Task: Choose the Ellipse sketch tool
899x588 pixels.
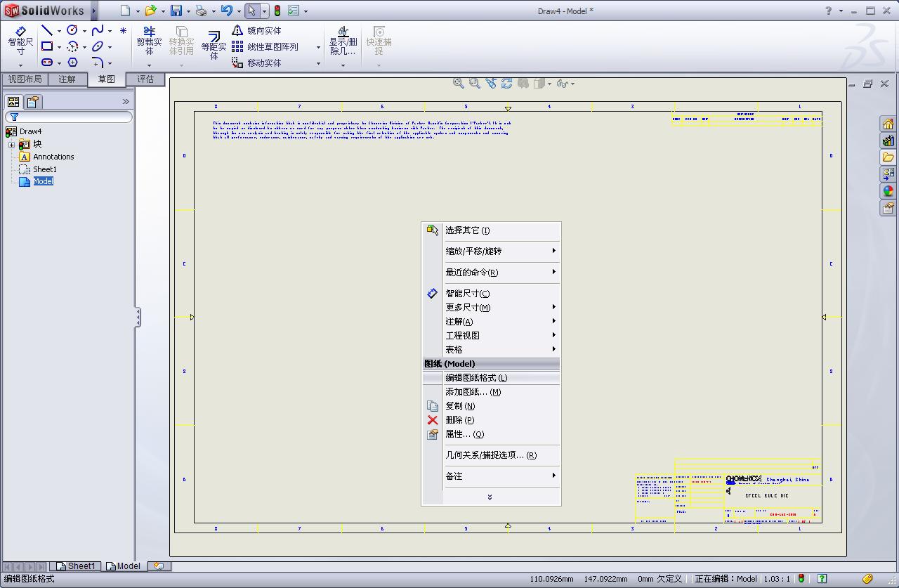Action: coord(98,46)
